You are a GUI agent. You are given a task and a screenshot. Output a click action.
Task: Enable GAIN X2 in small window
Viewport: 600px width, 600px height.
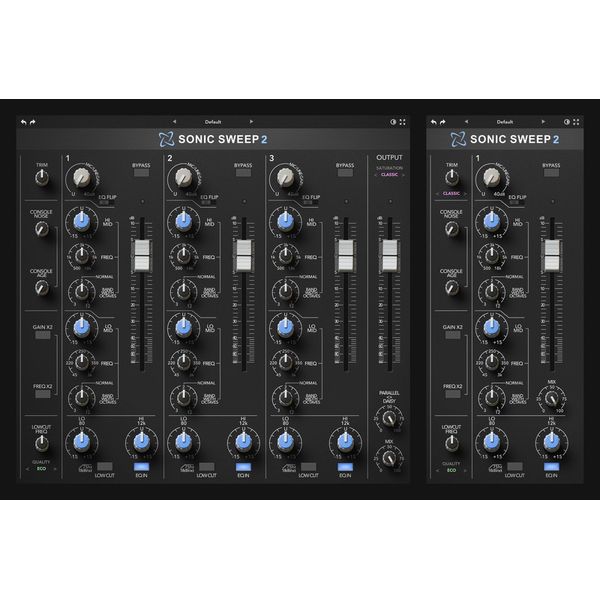(x=453, y=335)
